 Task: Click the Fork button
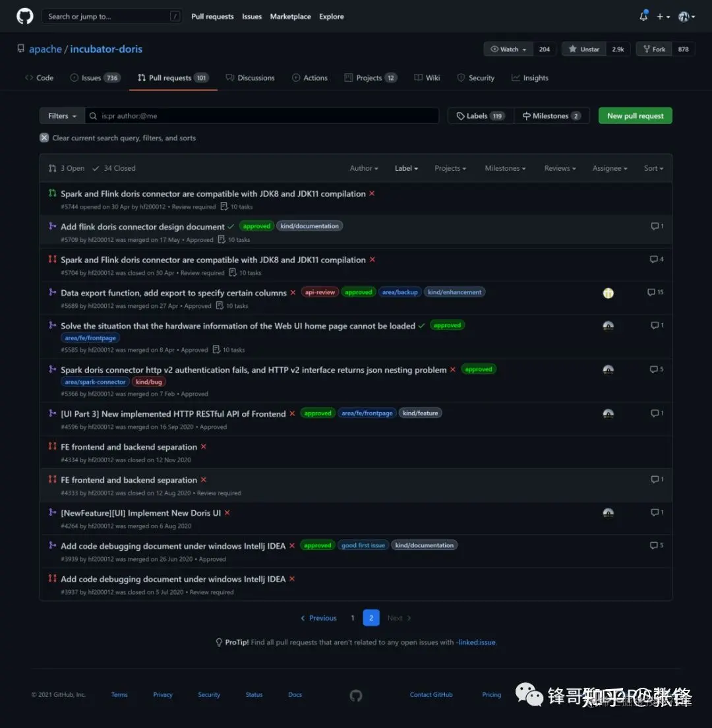point(654,49)
